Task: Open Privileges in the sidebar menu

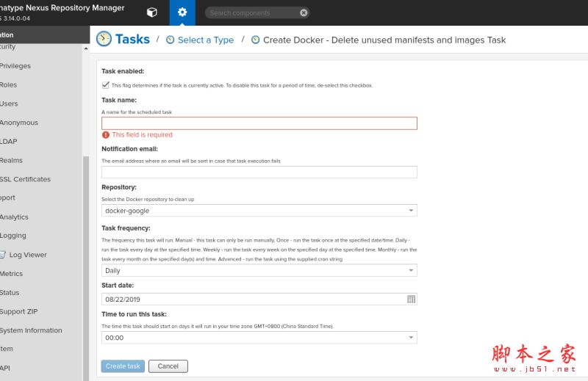Action: click(x=15, y=66)
